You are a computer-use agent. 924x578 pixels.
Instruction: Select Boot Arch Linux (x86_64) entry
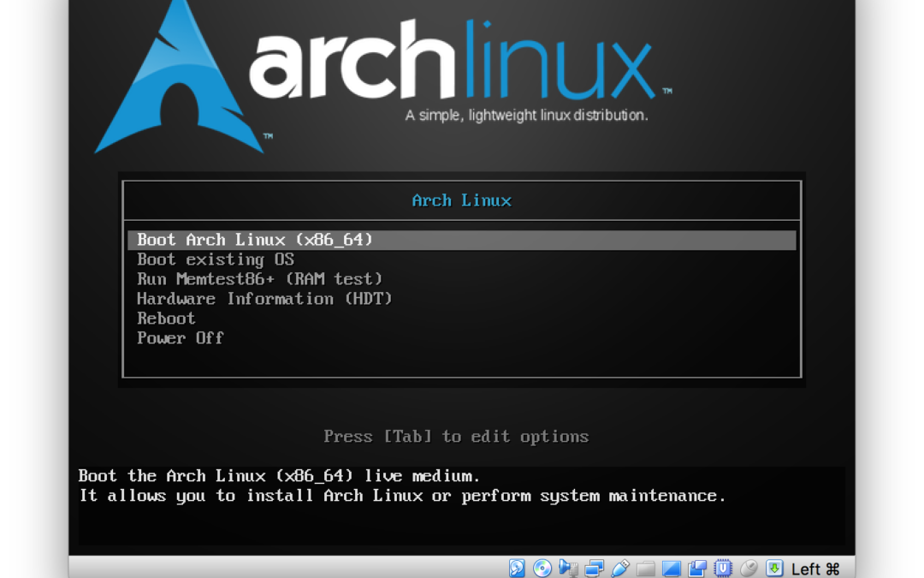(x=462, y=240)
